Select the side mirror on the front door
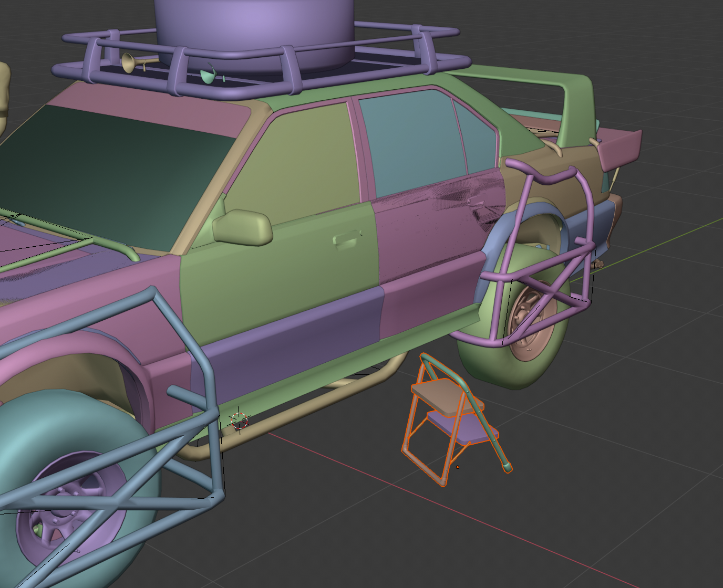 pos(242,227)
